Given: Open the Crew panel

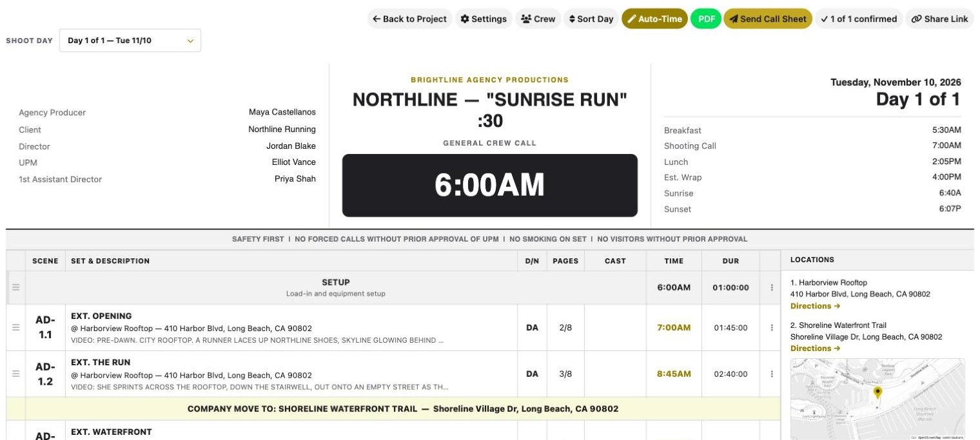Looking at the screenshot, I should point(538,19).
